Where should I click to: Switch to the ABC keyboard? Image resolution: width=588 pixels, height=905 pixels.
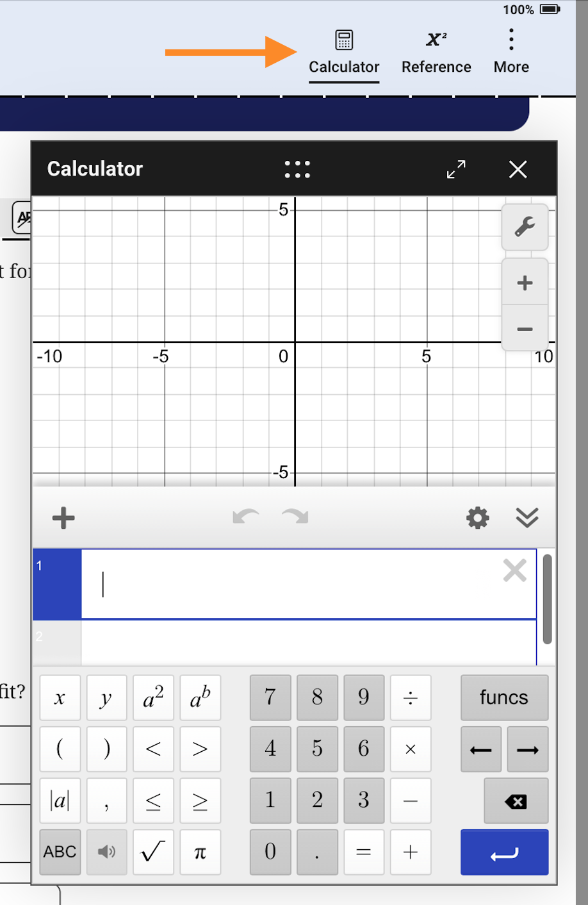click(60, 852)
